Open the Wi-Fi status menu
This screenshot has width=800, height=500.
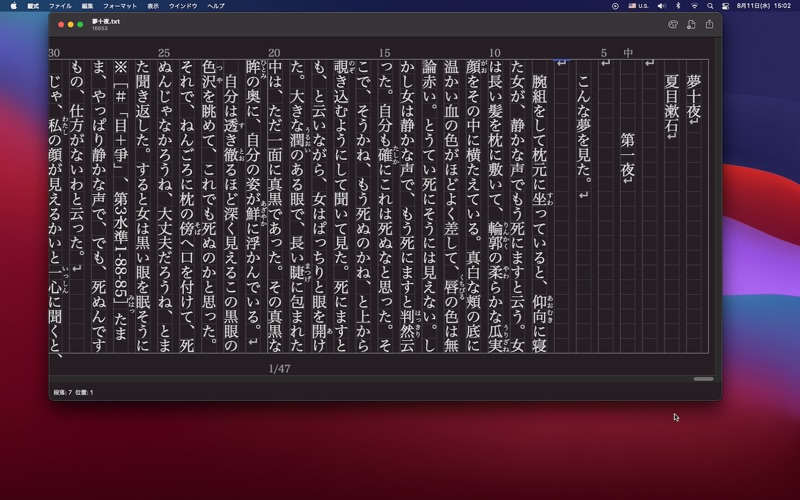click(694, 6)
